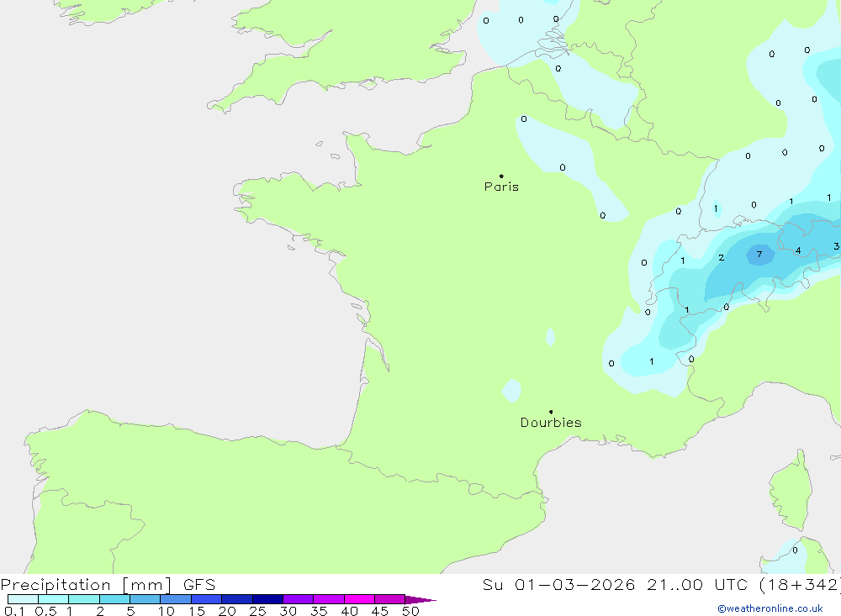This screenshot has width=841, height=616.
Task: Click the precipitation value "7" on the map
Action: pyautogui.click(x=759, y=254)
